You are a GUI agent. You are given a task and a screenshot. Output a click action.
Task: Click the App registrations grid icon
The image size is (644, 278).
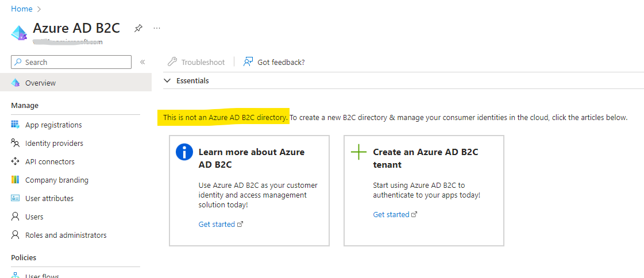(15, 125)
